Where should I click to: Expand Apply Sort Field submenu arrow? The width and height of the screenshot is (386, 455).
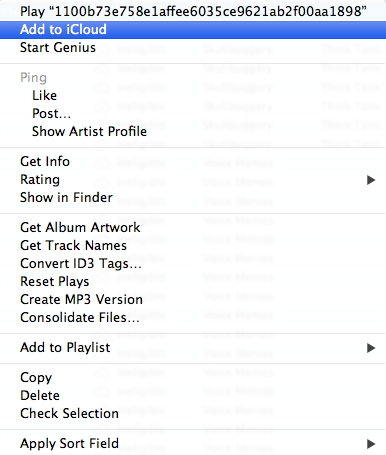(x=371, y=444)
